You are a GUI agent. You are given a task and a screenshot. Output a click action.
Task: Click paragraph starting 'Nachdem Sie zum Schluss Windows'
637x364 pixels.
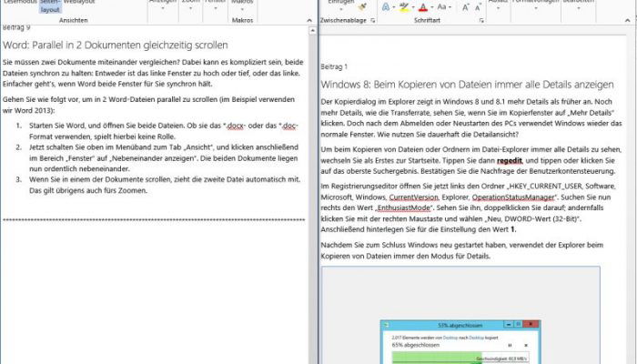[462, 250]
